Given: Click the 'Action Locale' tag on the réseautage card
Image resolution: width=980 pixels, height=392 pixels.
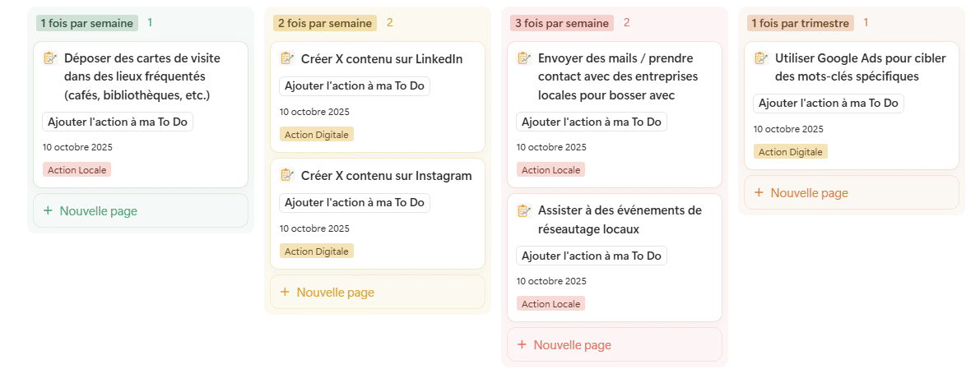Looking at the screenshot, I should [x=550, y=304].
